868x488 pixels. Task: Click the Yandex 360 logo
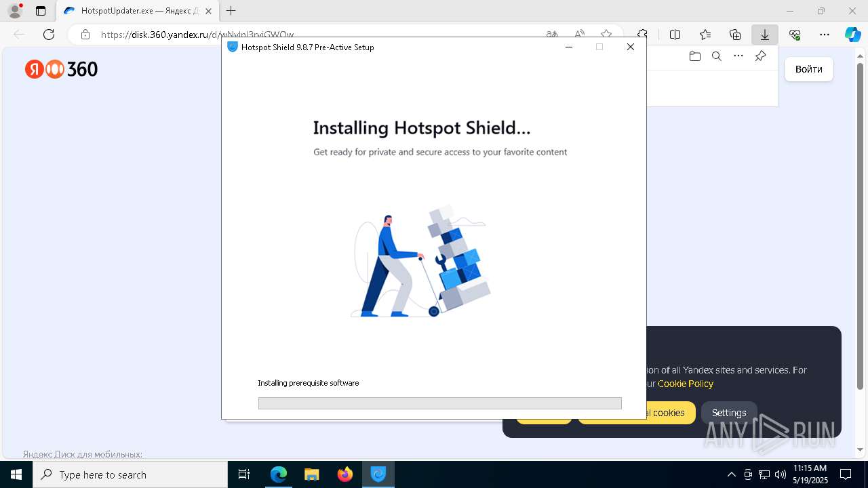tap(62, 69)
